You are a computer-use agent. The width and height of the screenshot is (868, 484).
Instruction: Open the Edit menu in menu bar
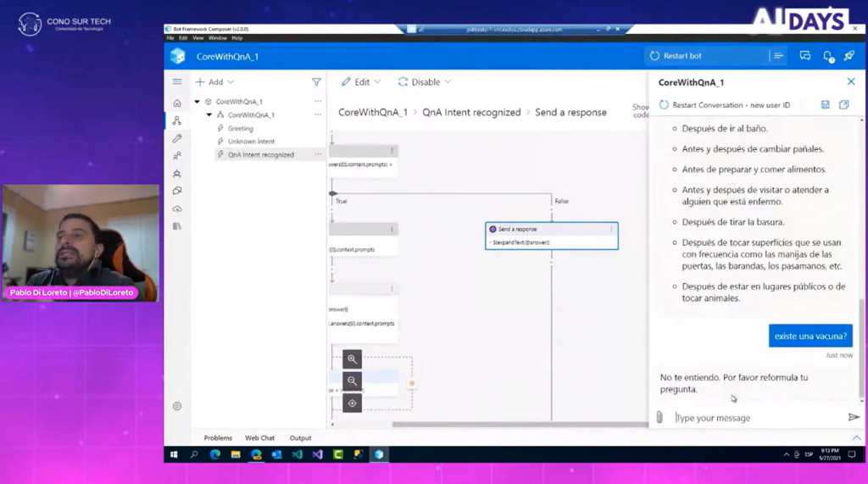183,38
